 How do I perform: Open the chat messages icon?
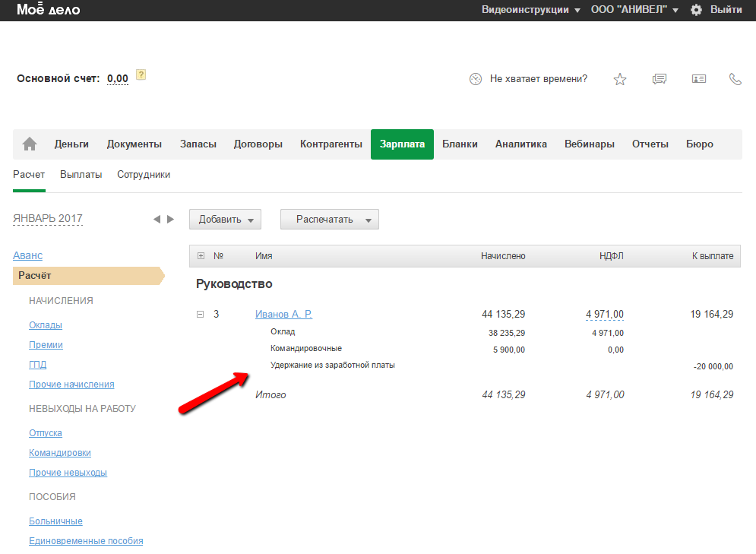point(660,79)
